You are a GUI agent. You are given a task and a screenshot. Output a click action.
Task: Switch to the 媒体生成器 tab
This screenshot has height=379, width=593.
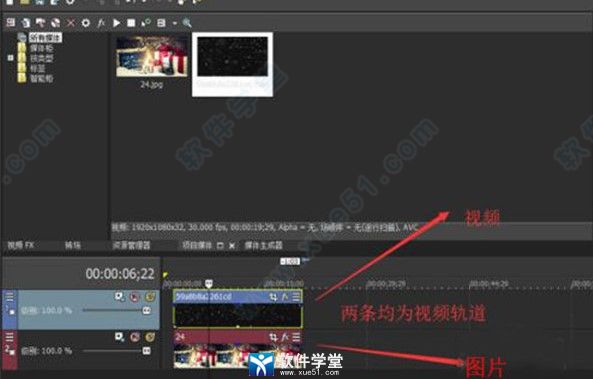click(264, 245)
